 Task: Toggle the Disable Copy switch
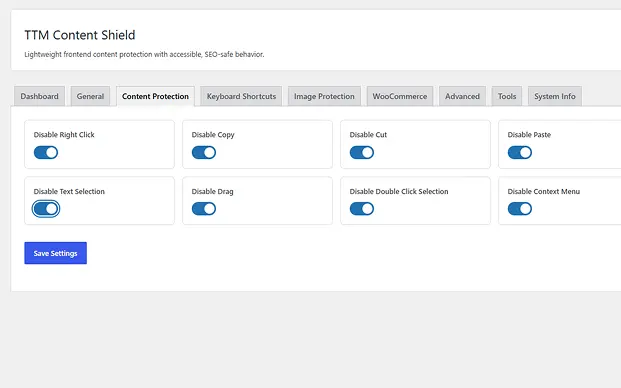click(204, 152)
